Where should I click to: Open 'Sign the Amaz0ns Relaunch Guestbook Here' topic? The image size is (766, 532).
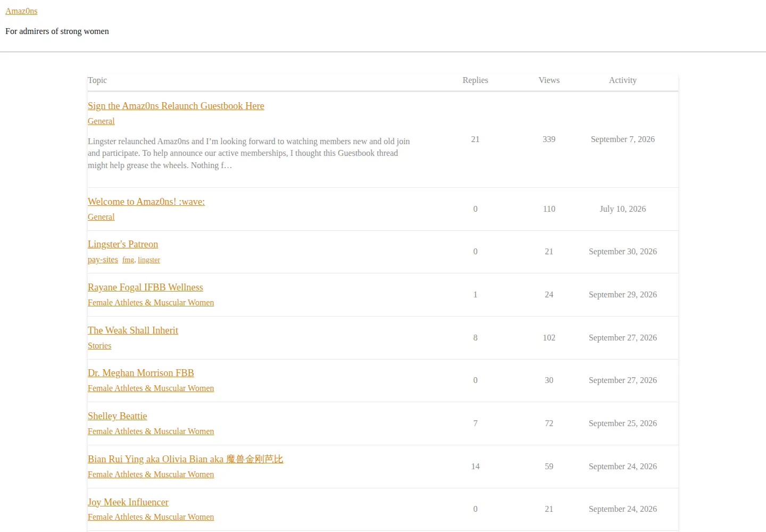[176, 106]
